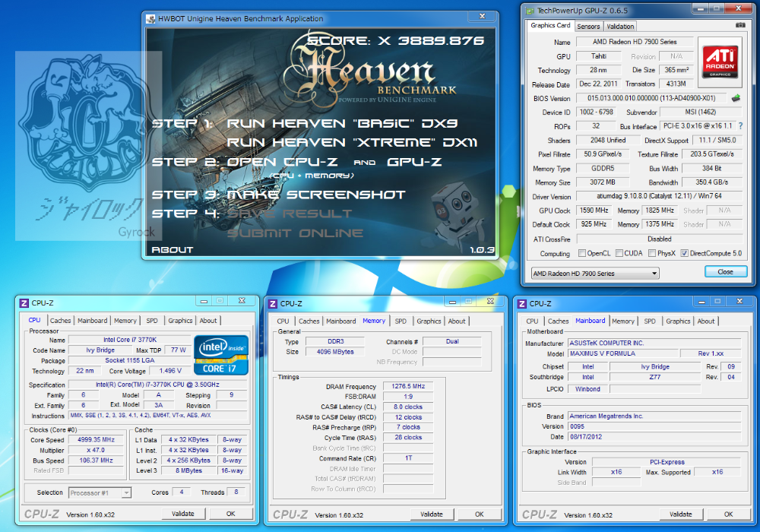Click the Heaven Benchmark window title icon
The height and width of the screenshot is (532, 760).
pos(150,19)
